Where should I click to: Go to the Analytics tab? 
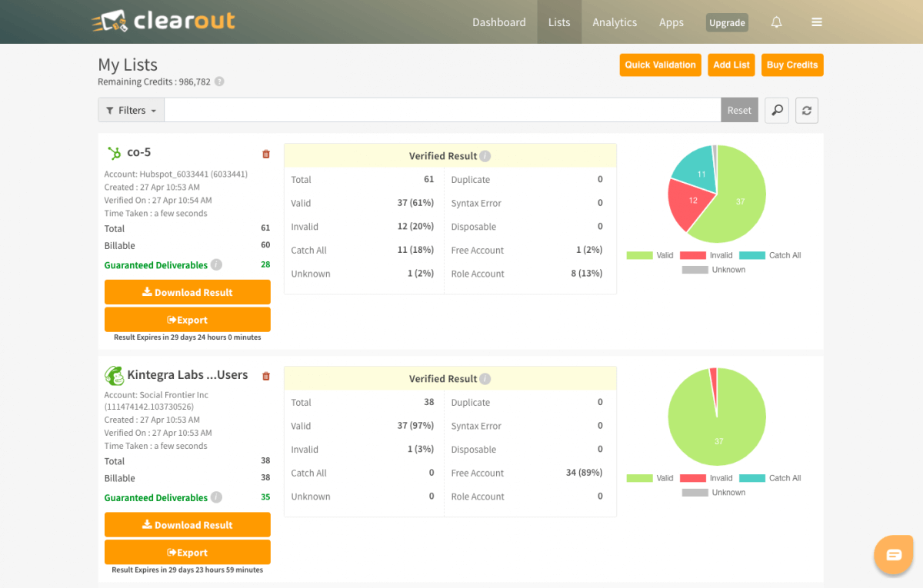click(x=615, y=22)
